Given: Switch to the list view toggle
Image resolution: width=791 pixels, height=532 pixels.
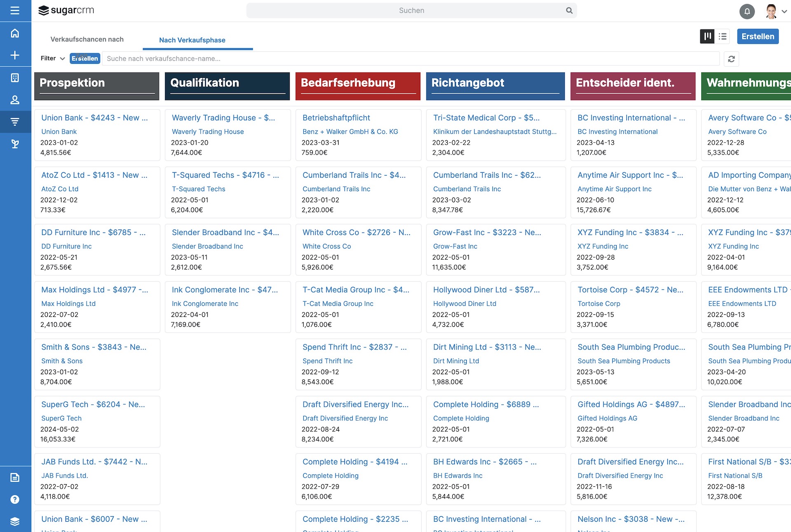Looking at the screenshot, I should (x=723, y=36).
